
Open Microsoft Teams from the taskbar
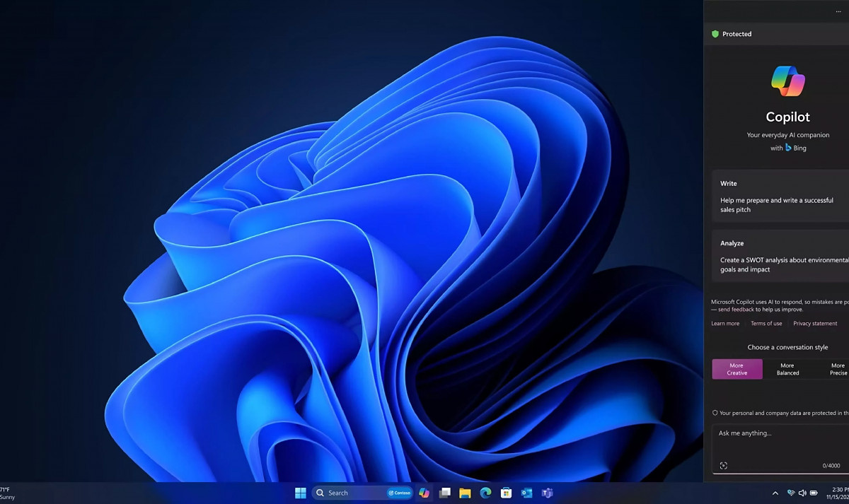pos(547,493)
